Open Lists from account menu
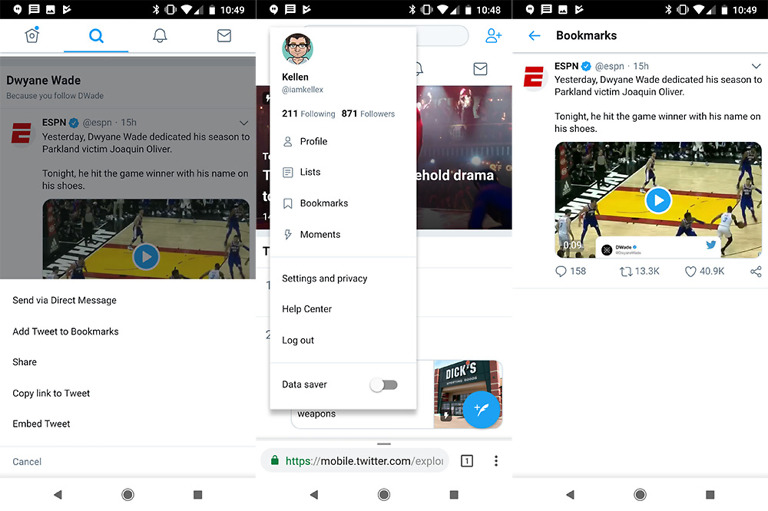Viewport: 768px width, 511px height. [x=310, y=172]
